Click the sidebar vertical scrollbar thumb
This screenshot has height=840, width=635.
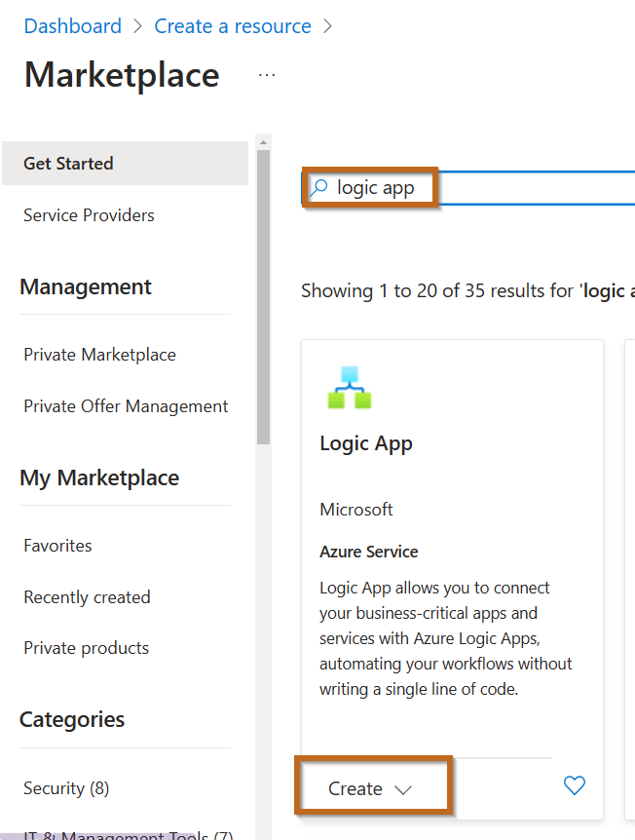(x=263, y=297)
